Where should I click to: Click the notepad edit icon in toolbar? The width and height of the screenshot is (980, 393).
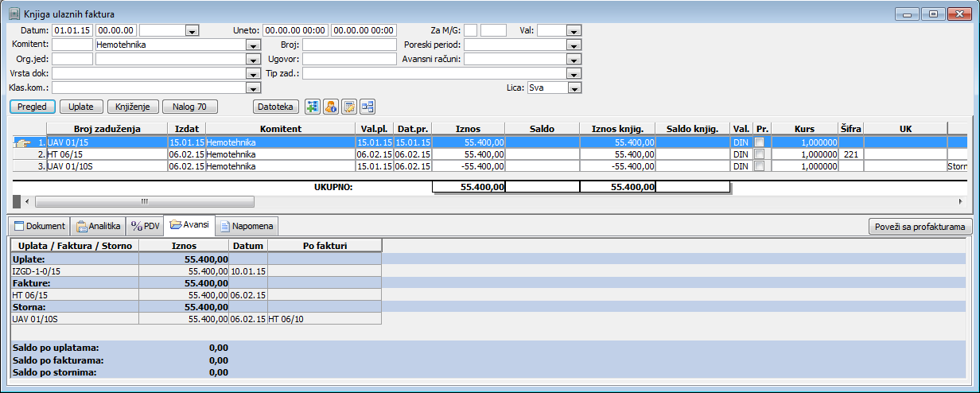click(x=348, y=107)
